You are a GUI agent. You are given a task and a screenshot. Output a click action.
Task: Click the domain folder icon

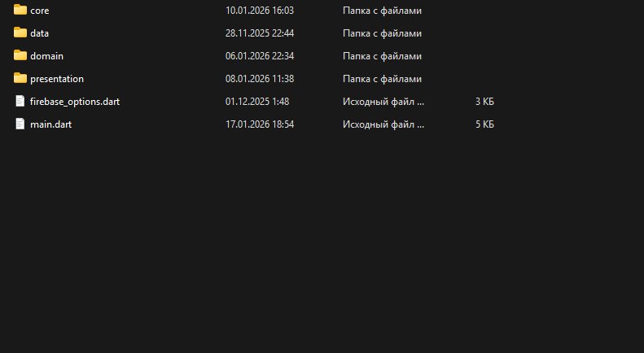pyautogui.click(x=20, y=55)
